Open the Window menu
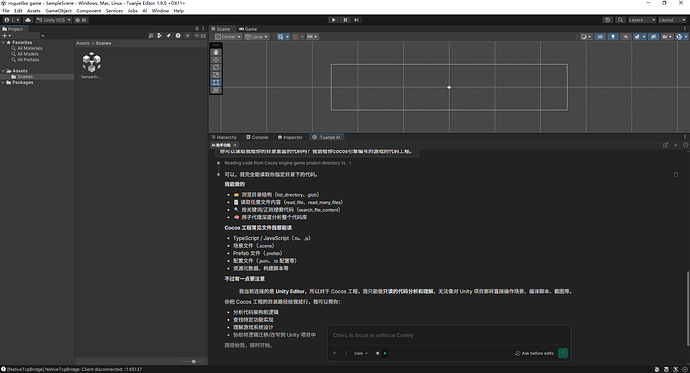The height and width of the screenshot is (373, 690). pos(160,11)
